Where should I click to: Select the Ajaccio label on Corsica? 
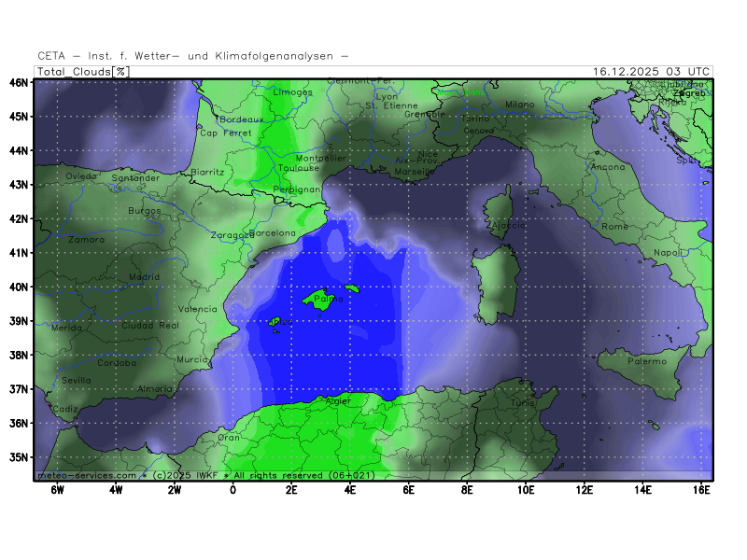(x=505, y=226)
